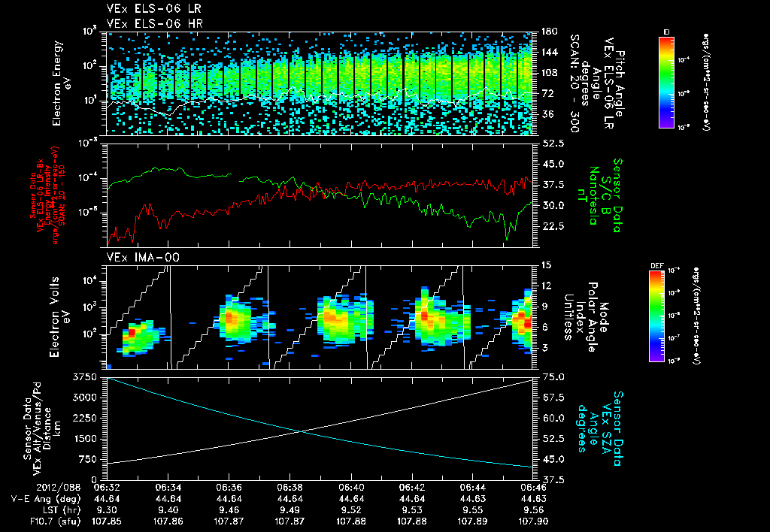Click the '2012/088' date label
Screen dimensions: 770x532
pyautogui.click(x=60, y=488)
